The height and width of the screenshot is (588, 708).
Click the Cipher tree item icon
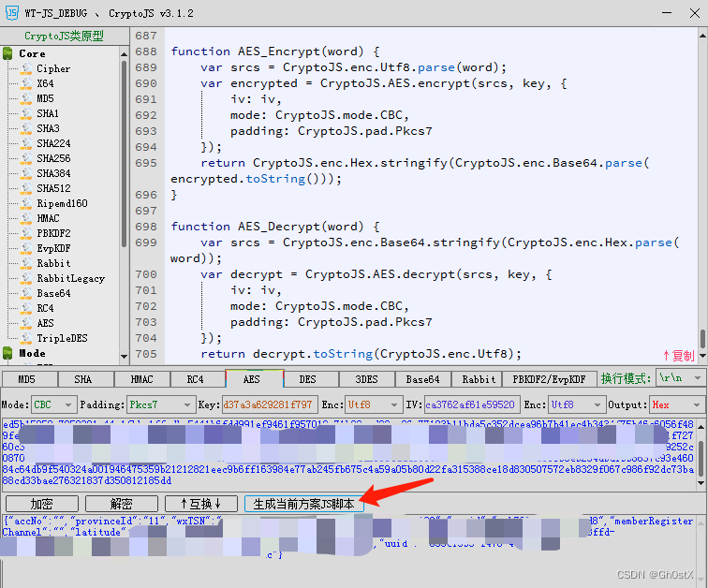tap(26, 68)
